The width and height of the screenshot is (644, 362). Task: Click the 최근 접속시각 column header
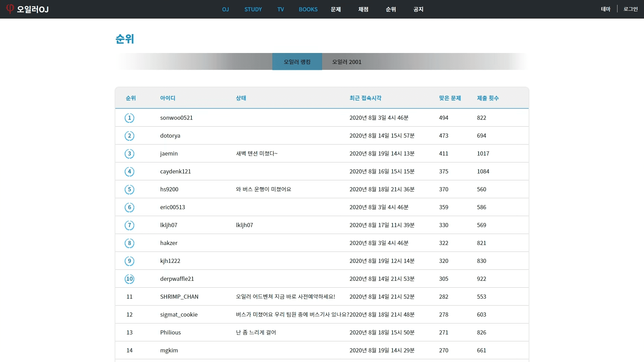pos(365,98)
